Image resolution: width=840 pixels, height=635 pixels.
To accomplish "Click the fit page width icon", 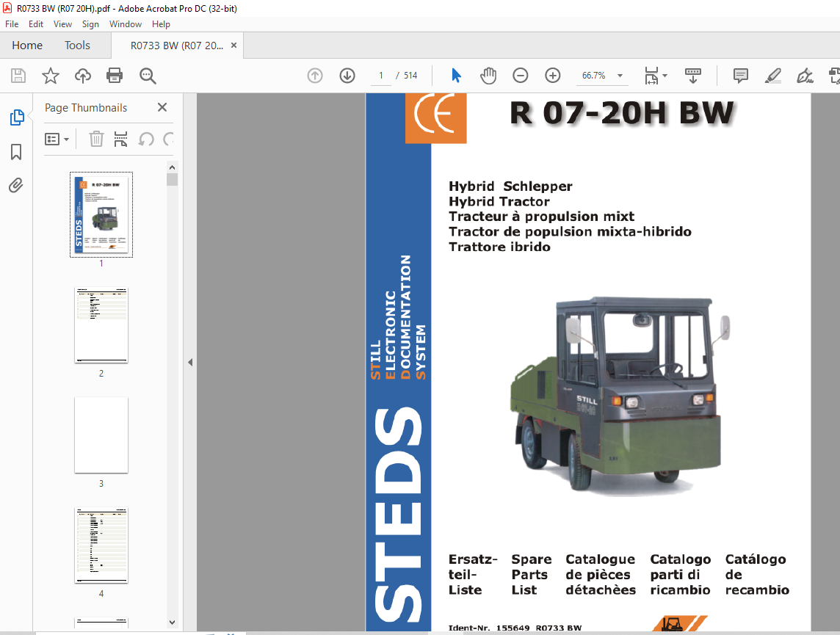I will coord(651,76).
